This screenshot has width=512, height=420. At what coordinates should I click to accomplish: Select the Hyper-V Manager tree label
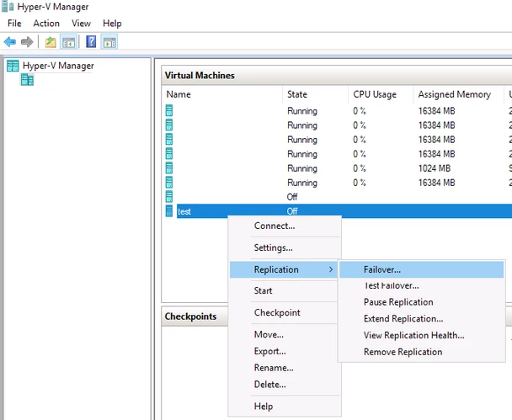pyautogui.click(x=58, y=66)
